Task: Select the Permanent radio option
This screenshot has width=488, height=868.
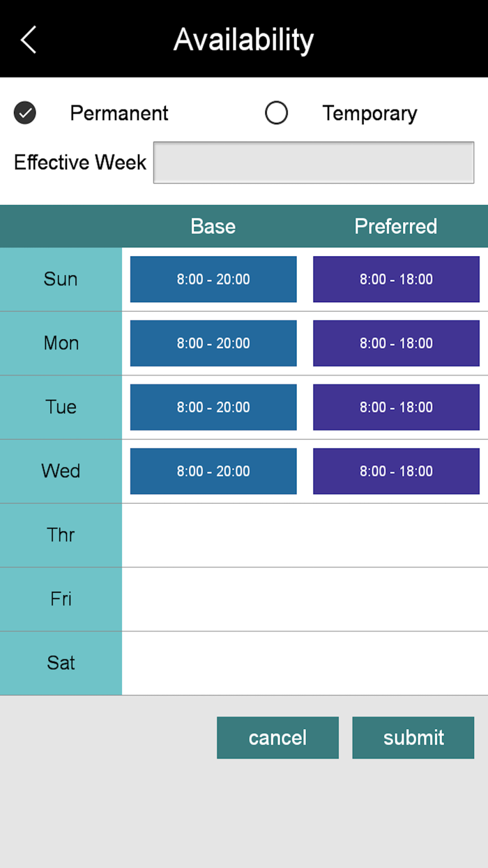Action: tap(25, 113)
